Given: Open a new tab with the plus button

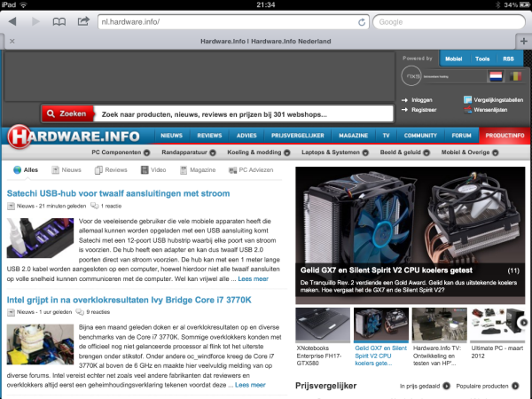Looking at the screenshot, I should point(523,41).
